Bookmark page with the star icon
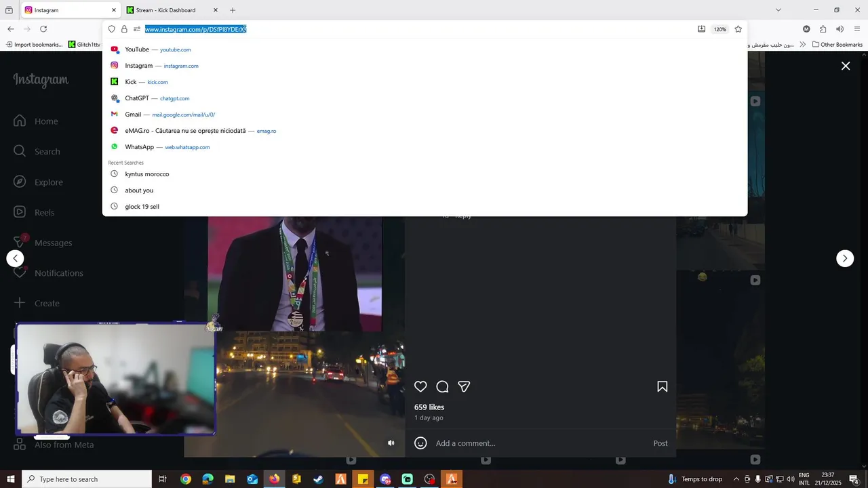Screen dimensions: 868x488 click(x=738, y=29)
